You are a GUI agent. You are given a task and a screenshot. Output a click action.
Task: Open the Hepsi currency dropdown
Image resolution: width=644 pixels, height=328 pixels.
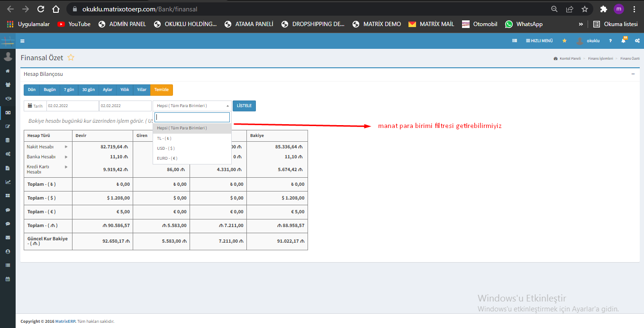(x=192, y=106)
